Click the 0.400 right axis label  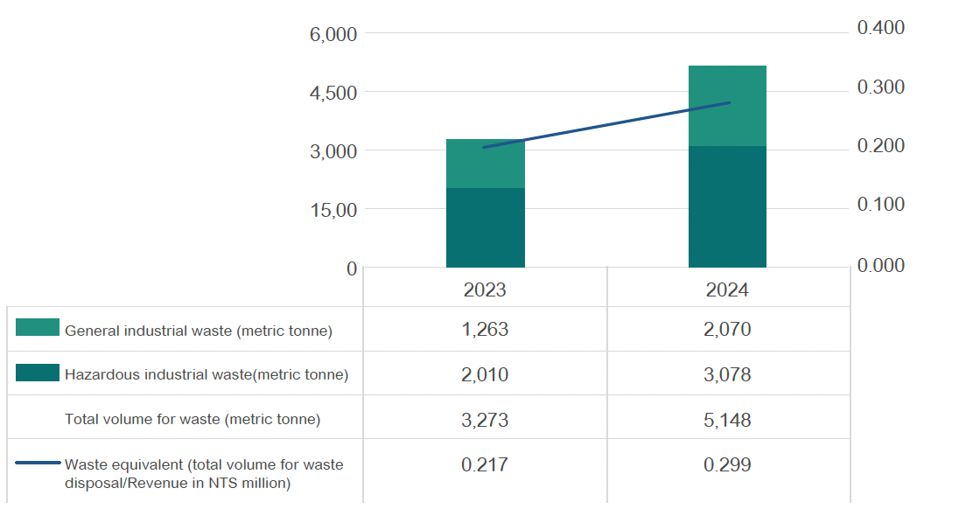[880, 29]
